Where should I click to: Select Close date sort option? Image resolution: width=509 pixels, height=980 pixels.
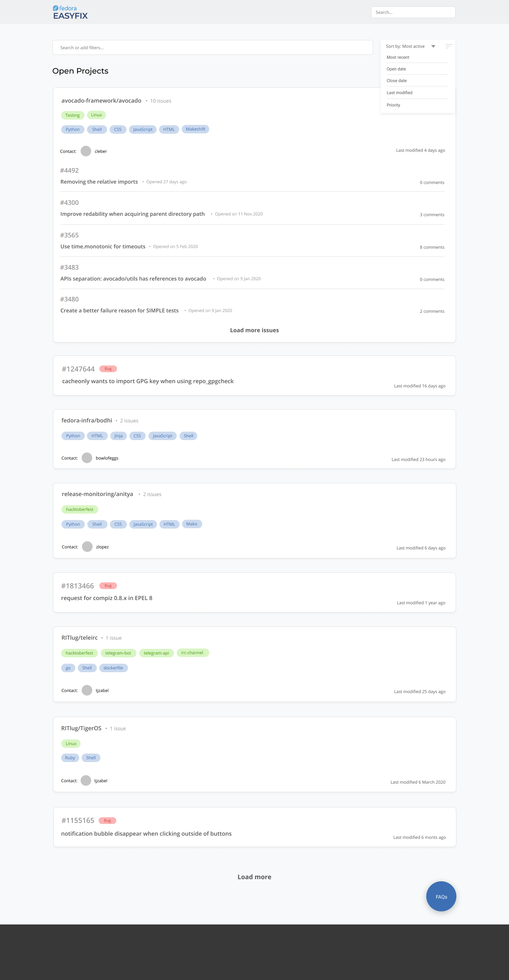point(397,81)
